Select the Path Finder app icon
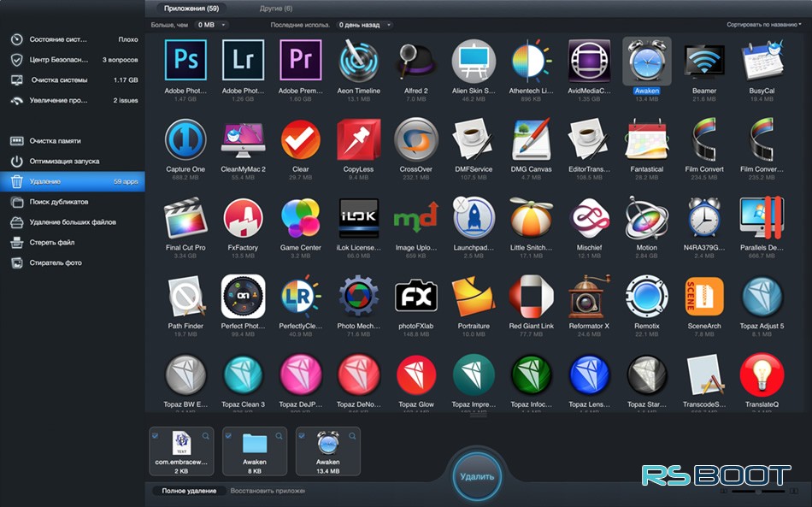This screenshot has height=507, width=812. [185, 297]
